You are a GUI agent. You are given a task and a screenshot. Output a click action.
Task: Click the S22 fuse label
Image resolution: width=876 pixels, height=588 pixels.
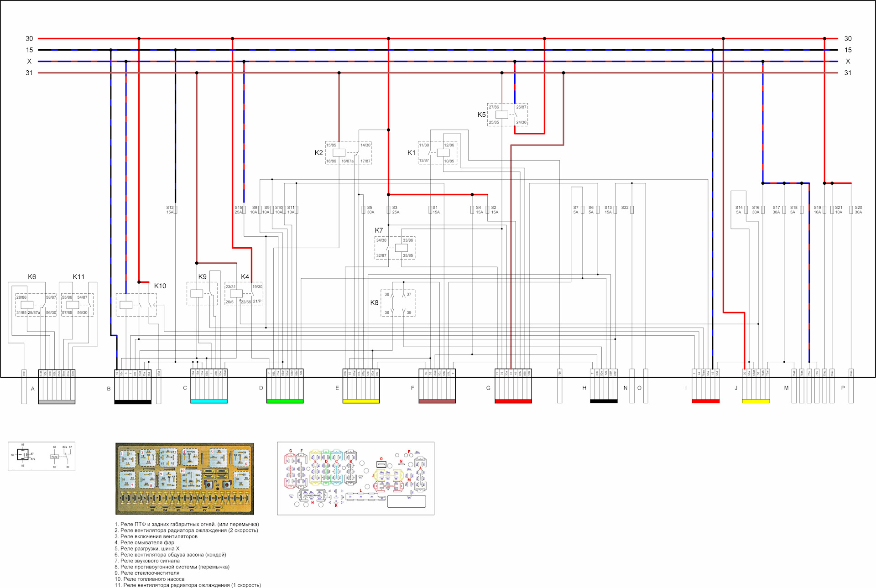coord(625,208)
